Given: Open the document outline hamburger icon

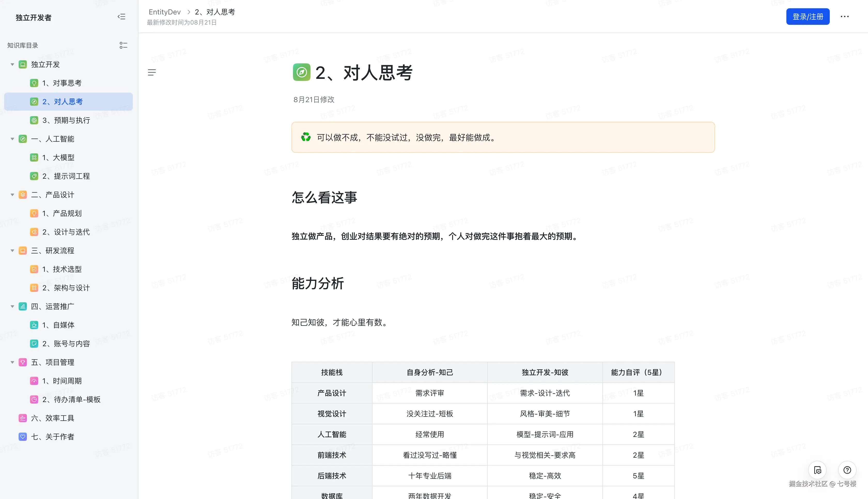Looking at the screenshot, I should pos(152,72).
